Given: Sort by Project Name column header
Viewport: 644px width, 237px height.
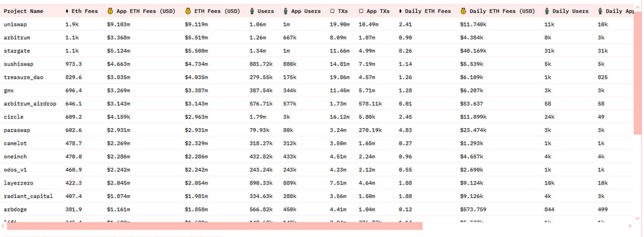Looking at the screenshot, I should 23,11.
